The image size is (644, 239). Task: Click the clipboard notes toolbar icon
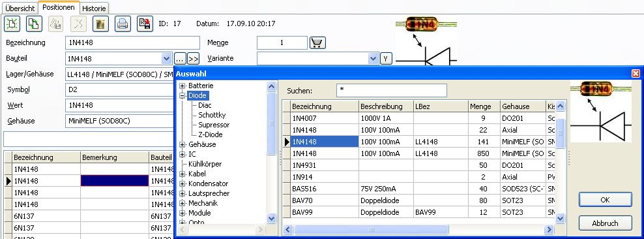[x=100, y=24]
